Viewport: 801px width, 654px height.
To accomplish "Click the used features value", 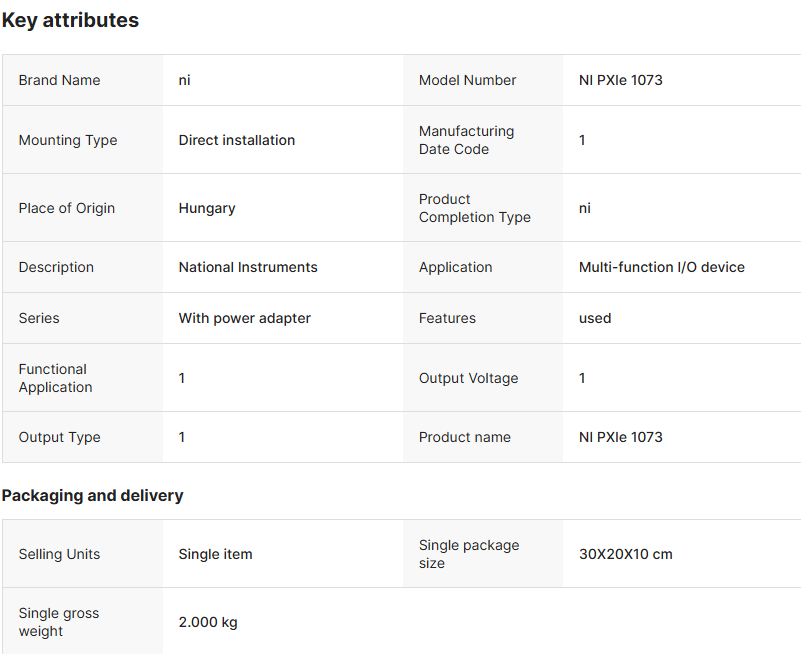I will 595,318.
